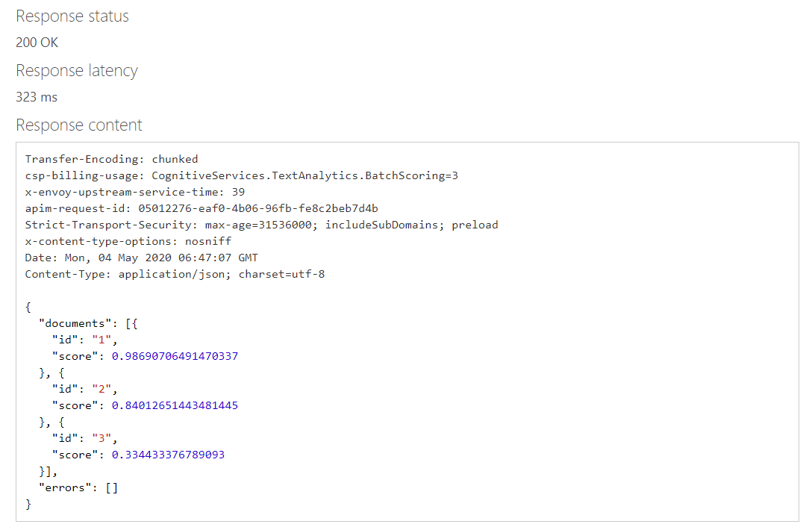Click the Response content heading
This screenshot has height=530, width=812.
tap(79, 125)
